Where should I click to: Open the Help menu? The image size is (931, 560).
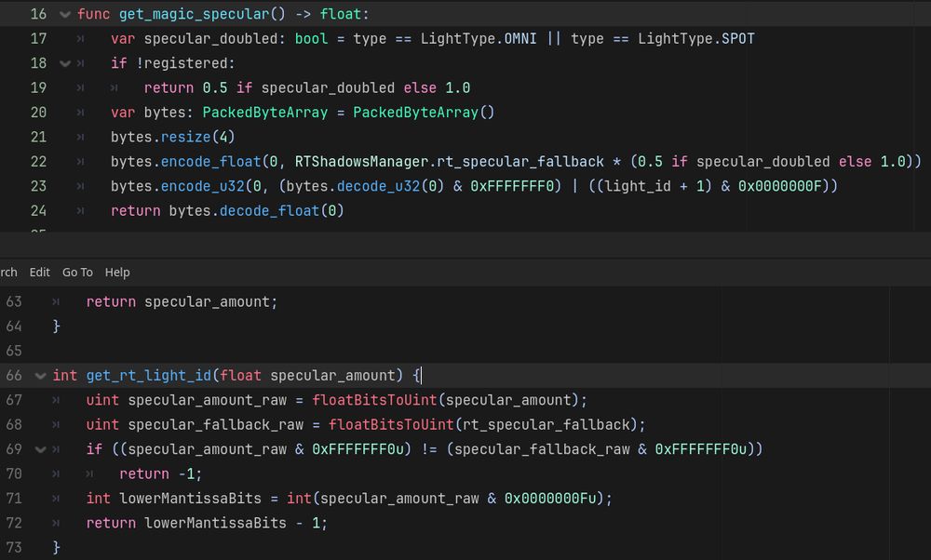tap(117, 272)
